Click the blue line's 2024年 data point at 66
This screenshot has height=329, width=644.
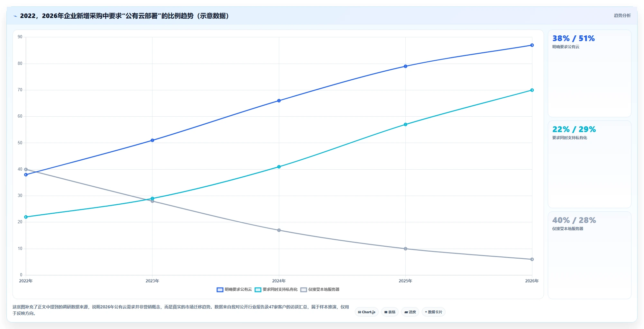(279, 101)
